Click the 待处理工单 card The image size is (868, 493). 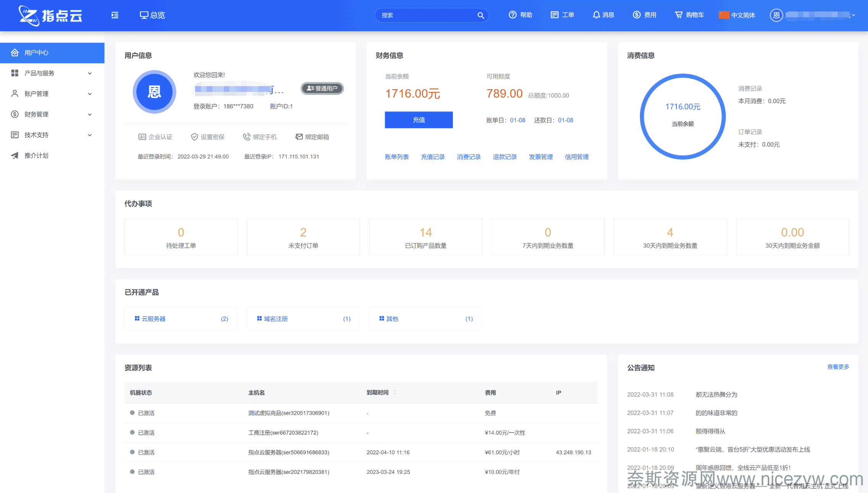pos(181,237)
